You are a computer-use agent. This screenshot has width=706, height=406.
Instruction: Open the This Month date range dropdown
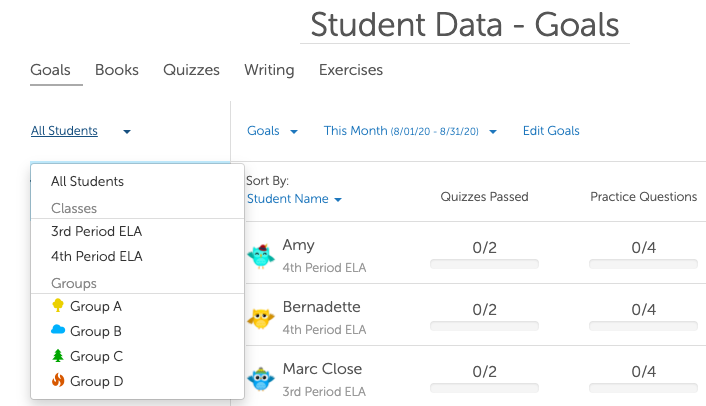[x=410, y=131]
